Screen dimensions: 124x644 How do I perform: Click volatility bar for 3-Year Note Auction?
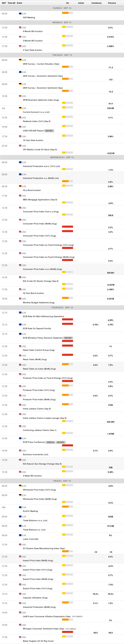point(67,45)
